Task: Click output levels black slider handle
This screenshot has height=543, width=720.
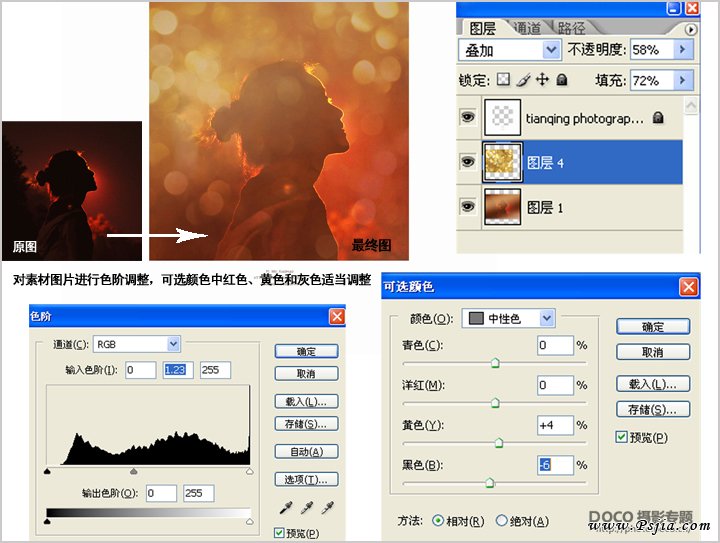Action: point(47,521)
